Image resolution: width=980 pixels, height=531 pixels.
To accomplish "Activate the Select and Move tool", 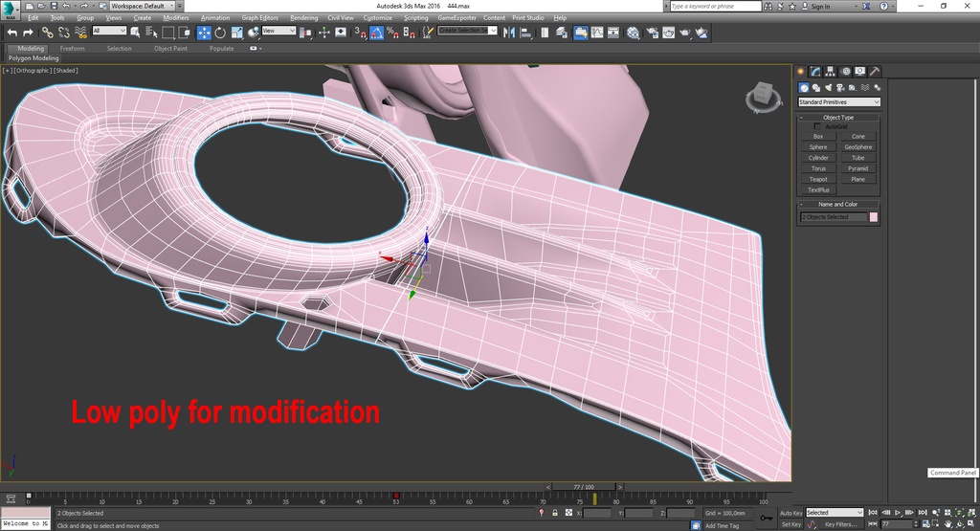I will point(204,33).
